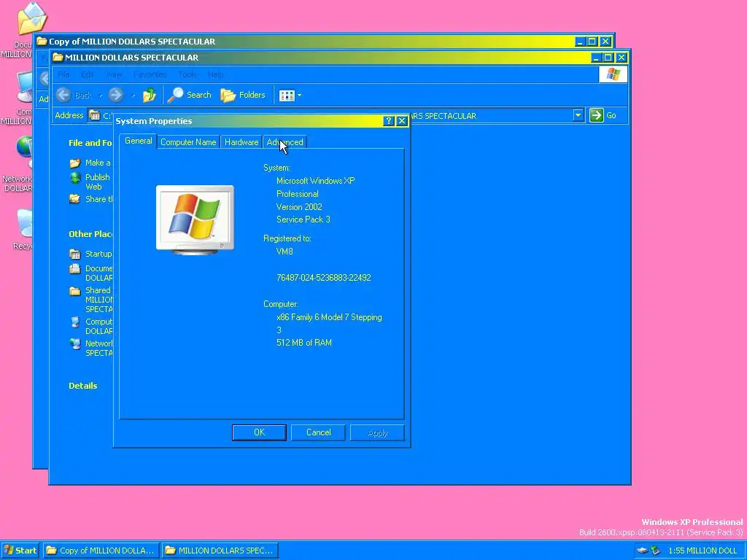747x560 pixels.
Task: Switch to the Computer Name tab
Action: coord(188,142)
